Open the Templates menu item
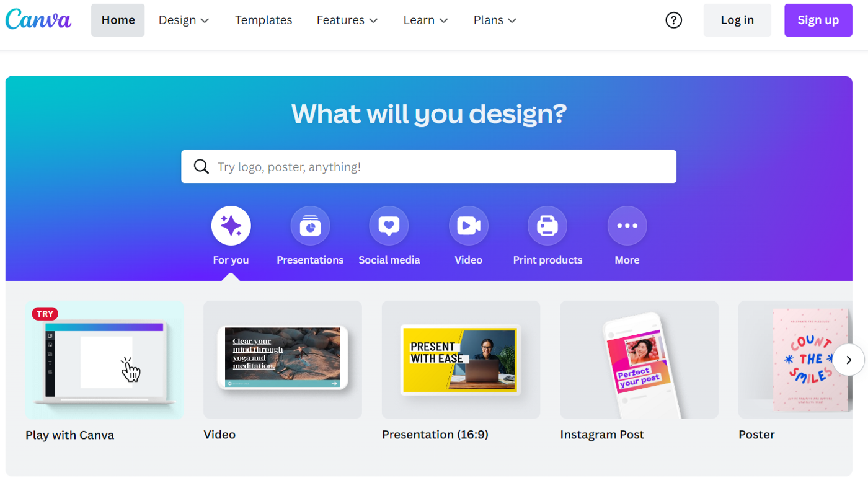Image resolution: width=868 pixels, height=483 pixels. coord(263,20)
